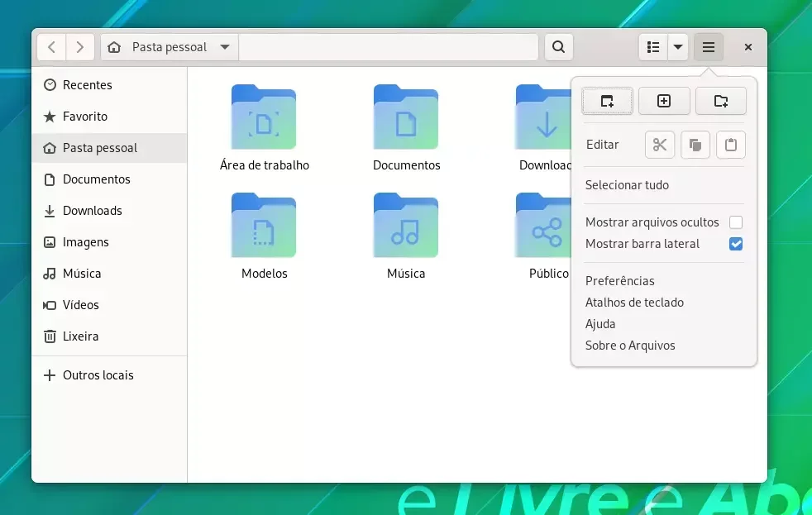Go back with the left arrow button
The height and width of the screenshot is (515, 812).
(x=51, y=47)
